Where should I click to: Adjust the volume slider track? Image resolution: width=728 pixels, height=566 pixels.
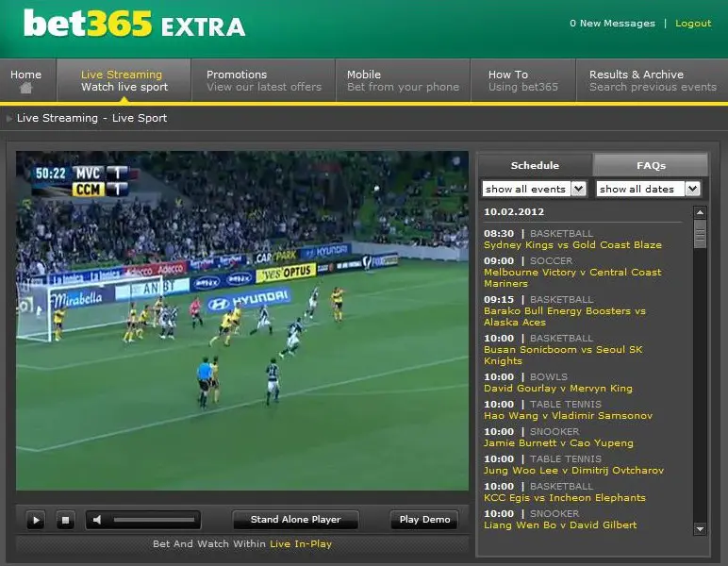pos(154,520)
